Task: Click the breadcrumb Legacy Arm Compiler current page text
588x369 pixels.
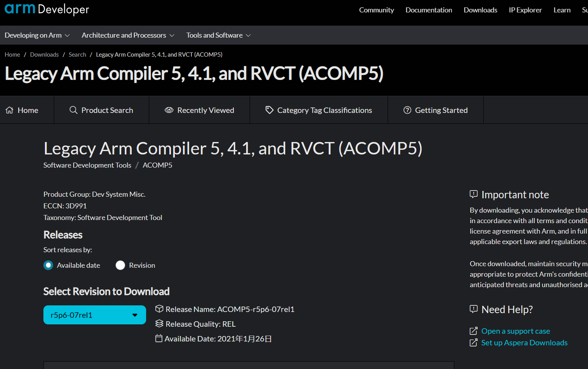Action: (x=159, y=55)
